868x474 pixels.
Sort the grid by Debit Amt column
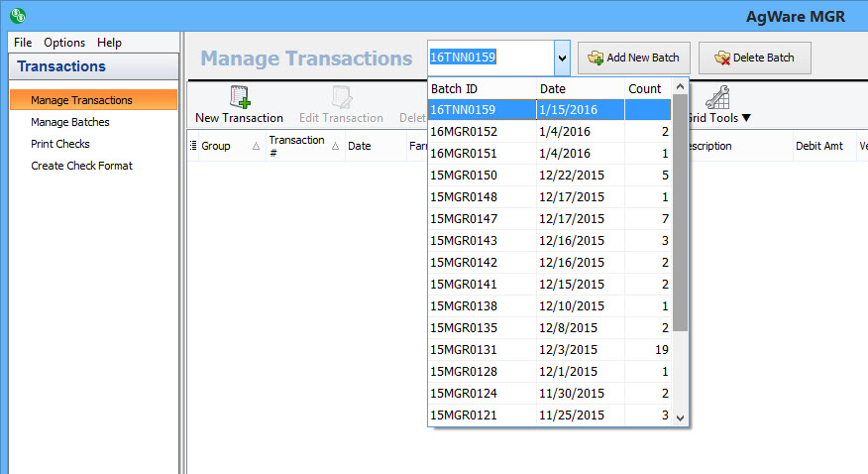pos(820,146)
